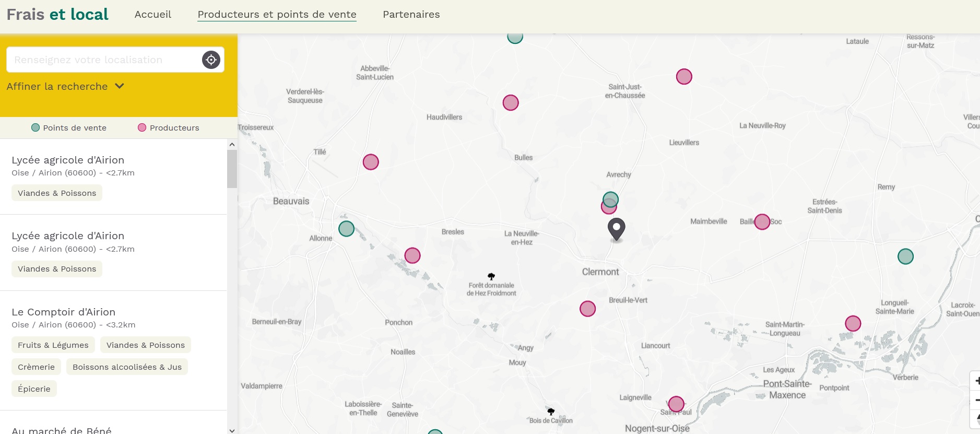Click the green marker east of Remy
The image size is (980, 434).
point(905,256)
